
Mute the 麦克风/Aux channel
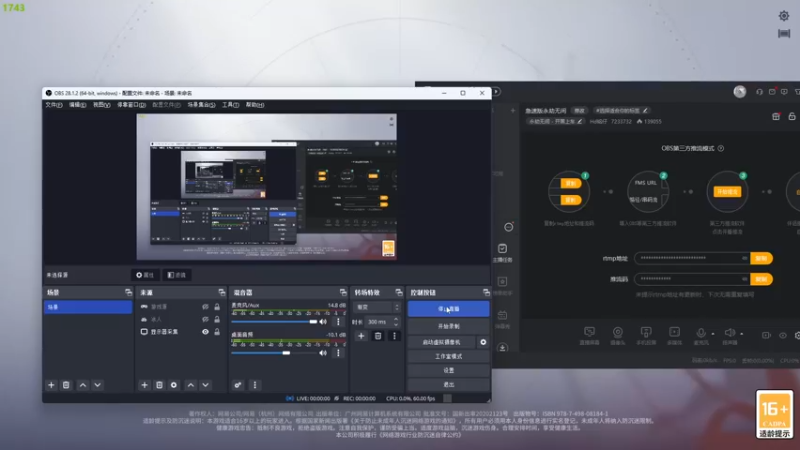(323, 321)
